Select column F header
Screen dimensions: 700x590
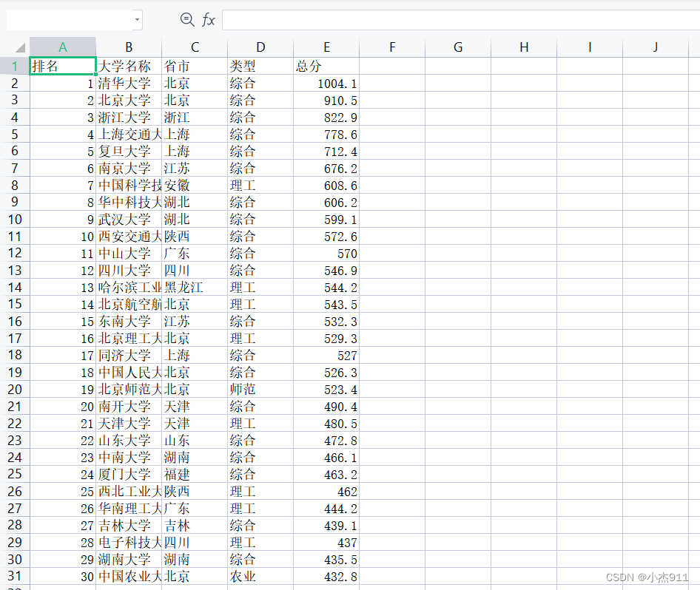click(392, 47)
